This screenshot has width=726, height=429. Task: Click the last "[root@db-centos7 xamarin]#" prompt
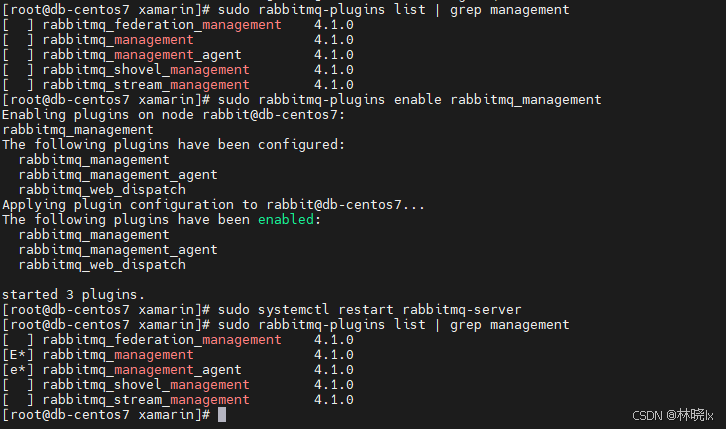(105, 414)
